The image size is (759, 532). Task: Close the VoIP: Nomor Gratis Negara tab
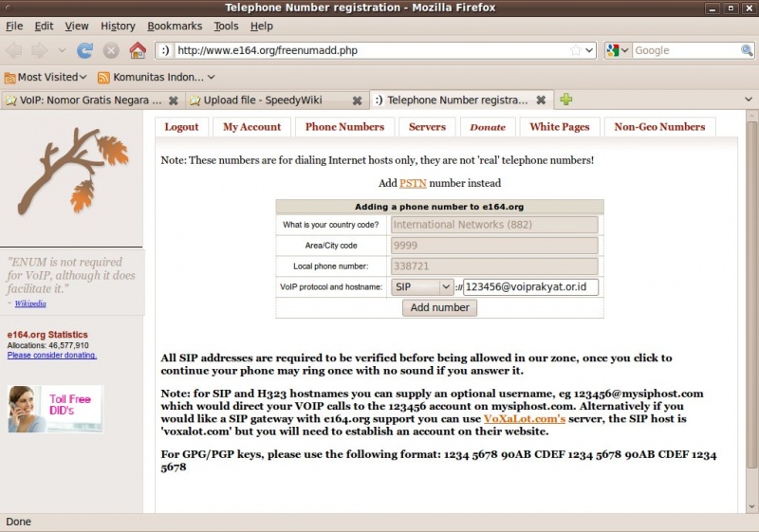[x=173, y=101]
